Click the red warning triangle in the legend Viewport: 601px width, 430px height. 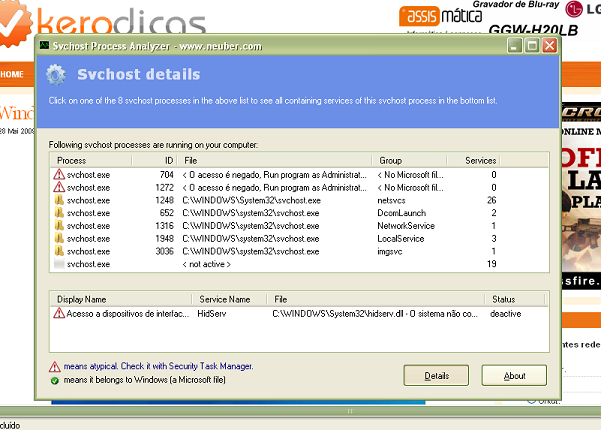(54, 367)
